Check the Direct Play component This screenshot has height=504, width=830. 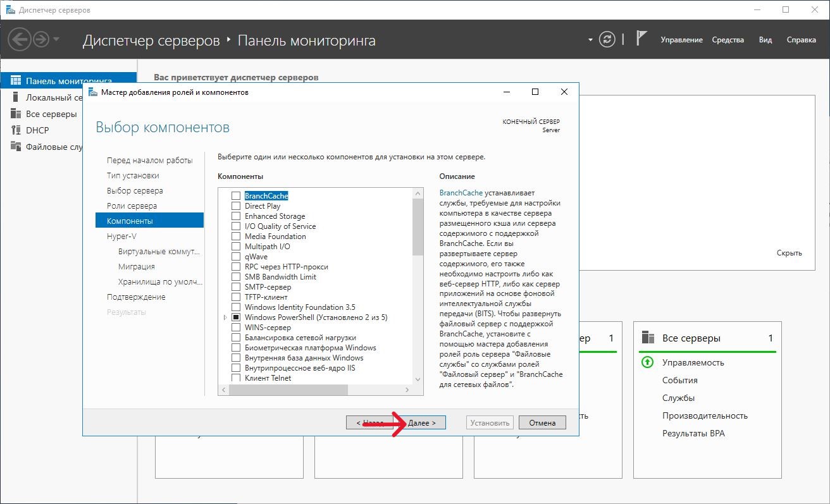[236, 206]
